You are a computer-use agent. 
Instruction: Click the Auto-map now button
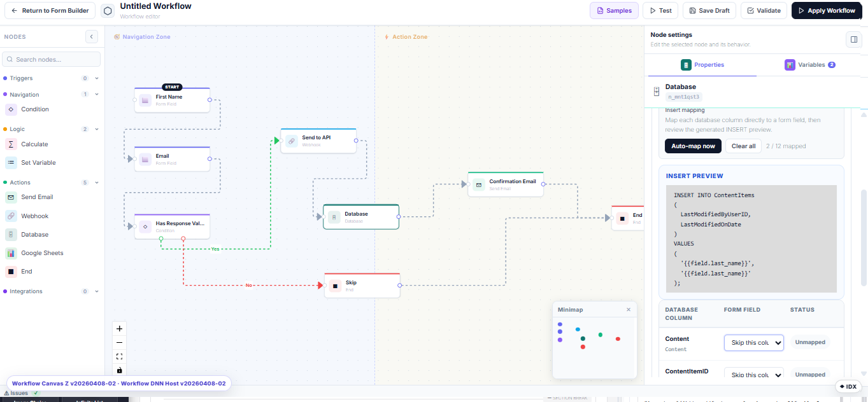(693, 146)
